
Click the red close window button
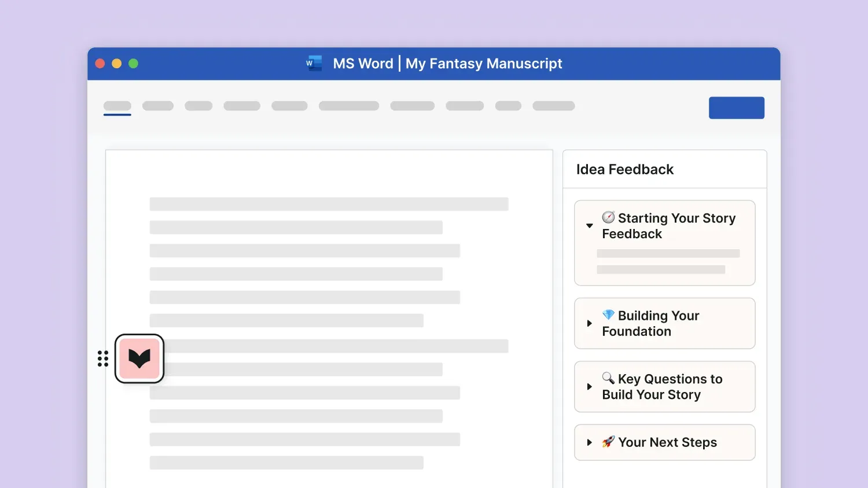pos(100,64)
